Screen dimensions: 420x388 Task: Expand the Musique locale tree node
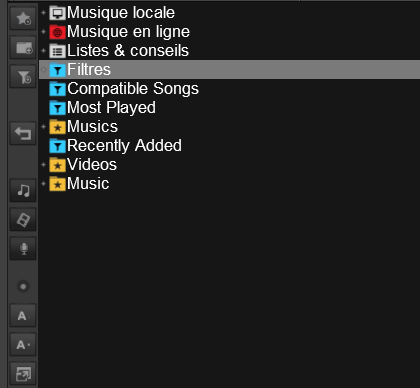(43, 13)
